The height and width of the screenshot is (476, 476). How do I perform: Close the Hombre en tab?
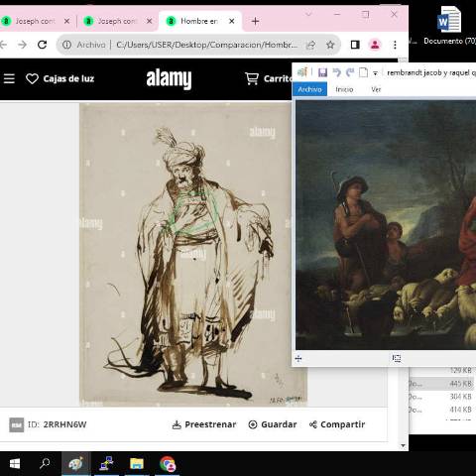[x=232, y=21]
